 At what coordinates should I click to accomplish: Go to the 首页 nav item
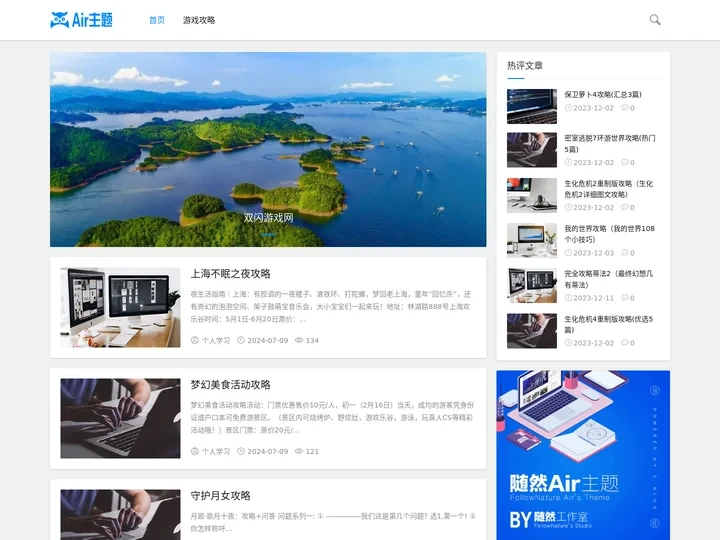[157, 20]
